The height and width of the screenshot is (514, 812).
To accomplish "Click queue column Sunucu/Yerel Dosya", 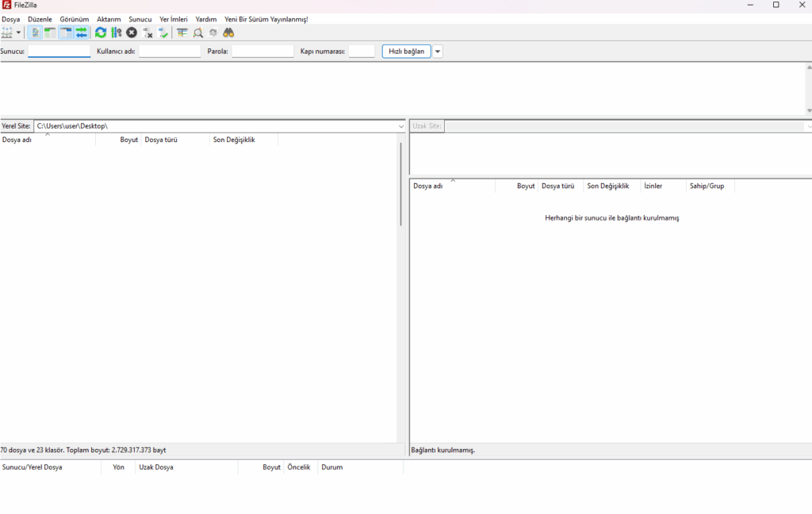I will click(x=50, y=467).
